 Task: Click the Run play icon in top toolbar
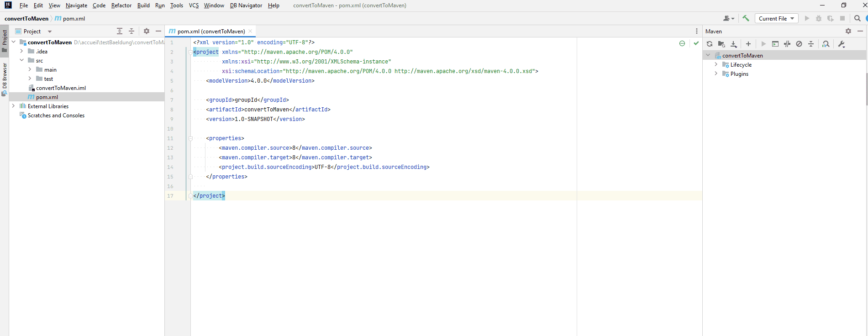pos(807,18)
